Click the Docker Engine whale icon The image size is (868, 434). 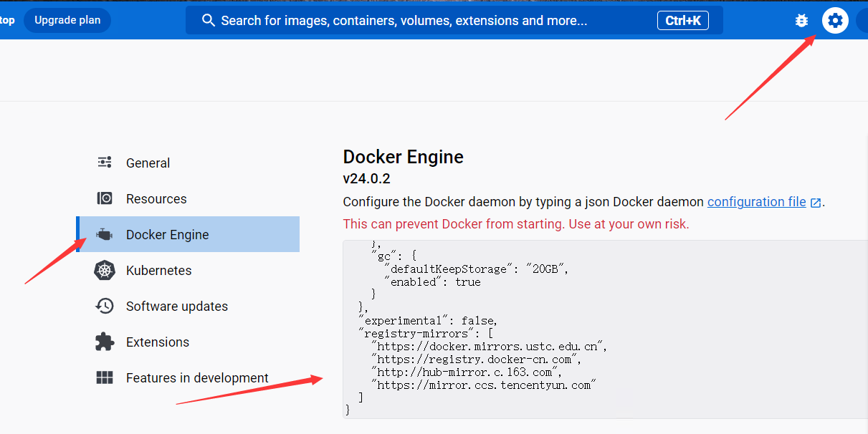(x=105, y=234)
